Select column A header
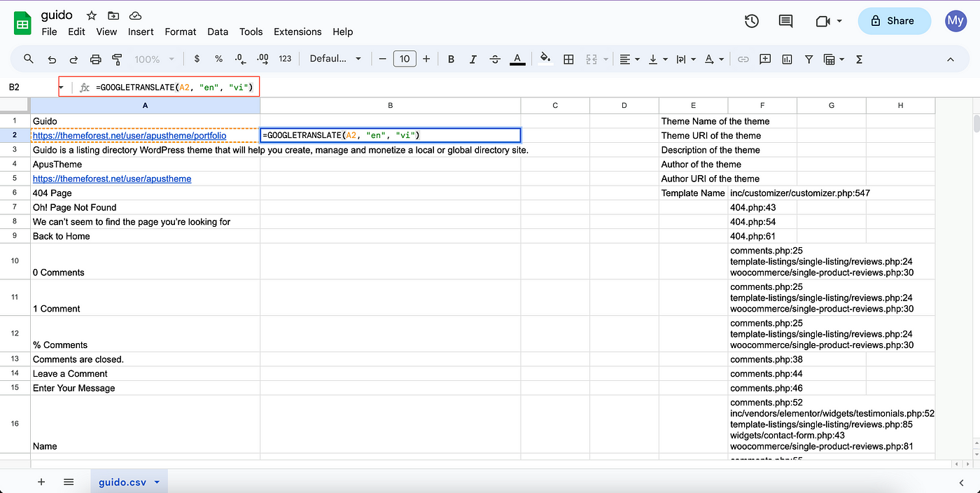Screen dimensions: 980x493 (x=145, y=105)
